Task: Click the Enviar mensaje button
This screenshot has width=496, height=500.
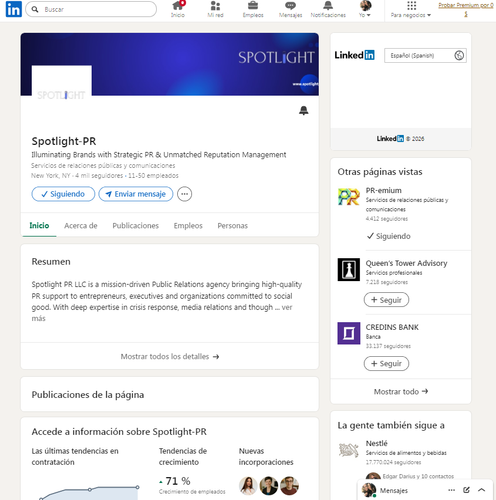Action: (x=136, y=194)
